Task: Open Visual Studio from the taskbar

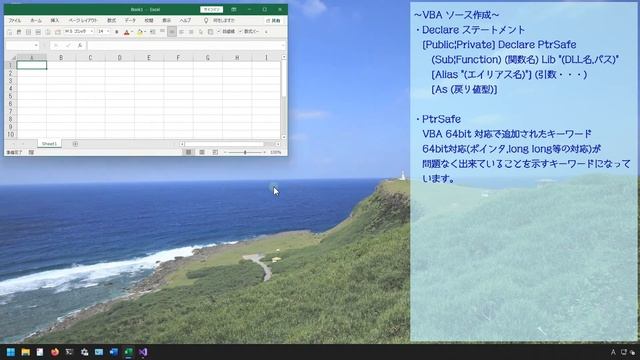Action: point(143,352)
